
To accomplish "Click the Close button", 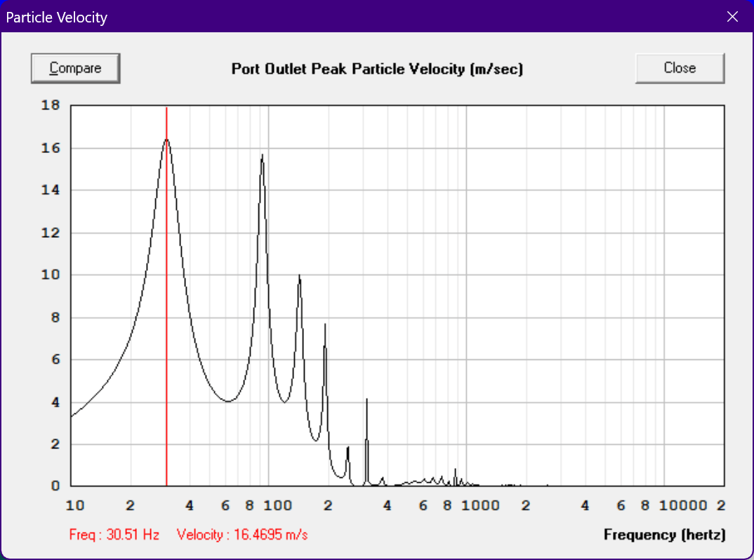I will [680, 68].
